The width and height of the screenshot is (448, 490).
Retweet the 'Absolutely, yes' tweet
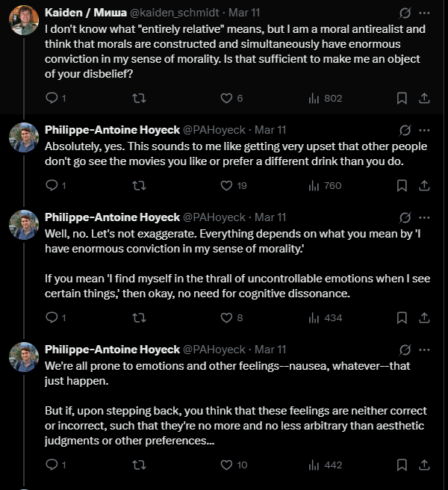click(x=139, y=186)
